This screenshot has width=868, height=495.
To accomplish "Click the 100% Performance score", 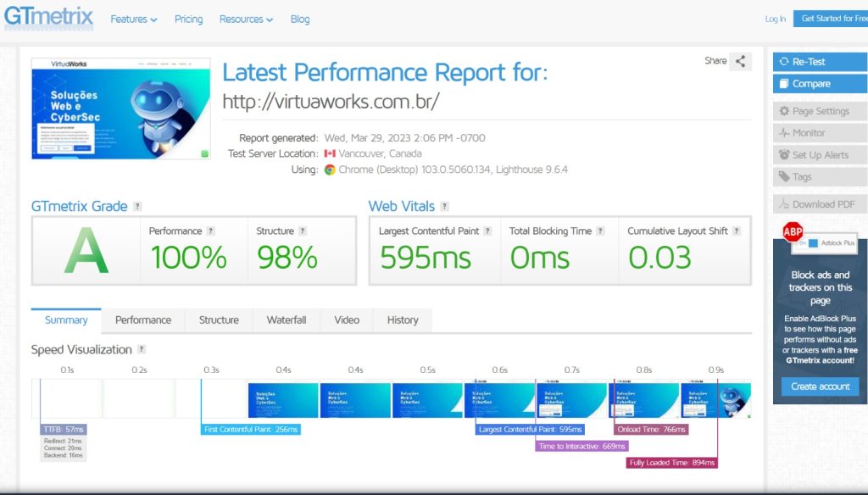I will 188,258.
